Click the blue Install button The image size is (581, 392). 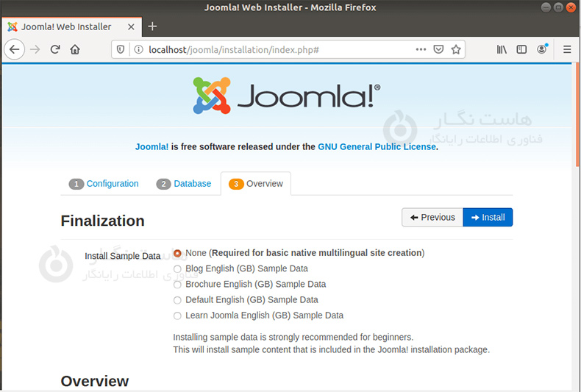tap(488, 217)
